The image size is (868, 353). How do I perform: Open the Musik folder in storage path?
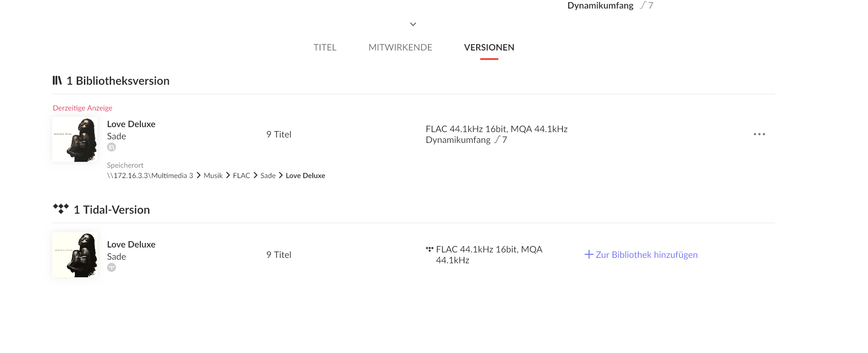(213, 176)
